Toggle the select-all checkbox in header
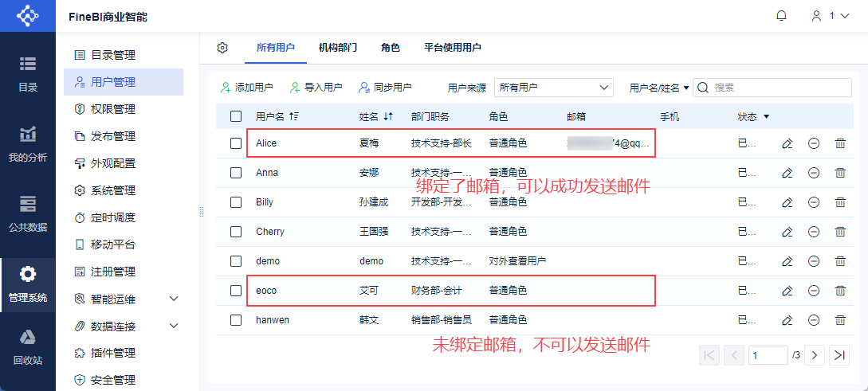868x391 pixels. click(236, 116)
